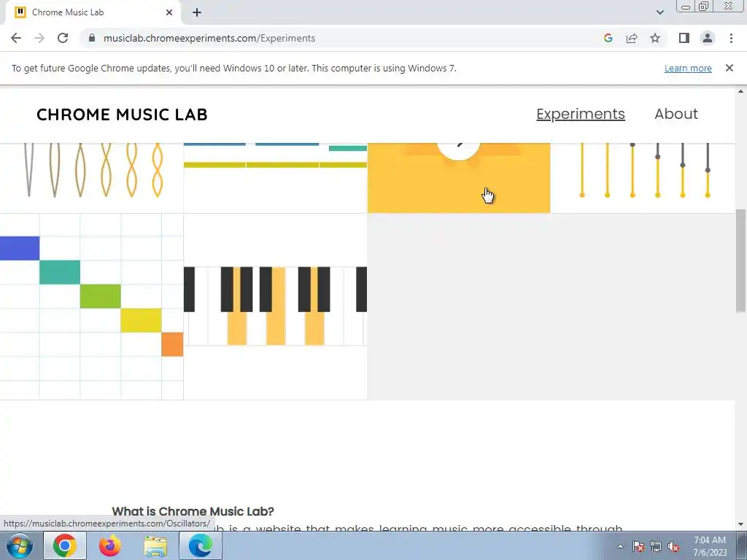Bookmark this tab with the star icon

pos(655,38)
